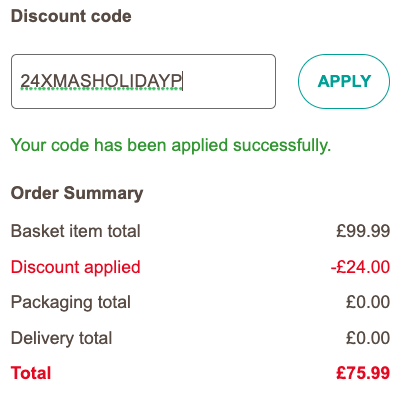Select the 'Basket item total' label
The width and height of the screenshot is (403, 399).
point(76,231)
